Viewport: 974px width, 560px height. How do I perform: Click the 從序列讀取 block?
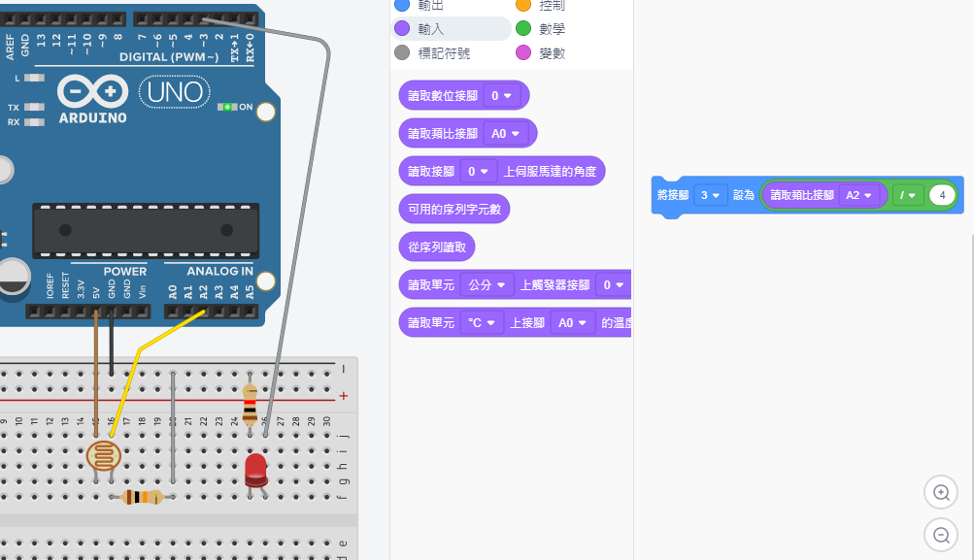tap(437, 247)
